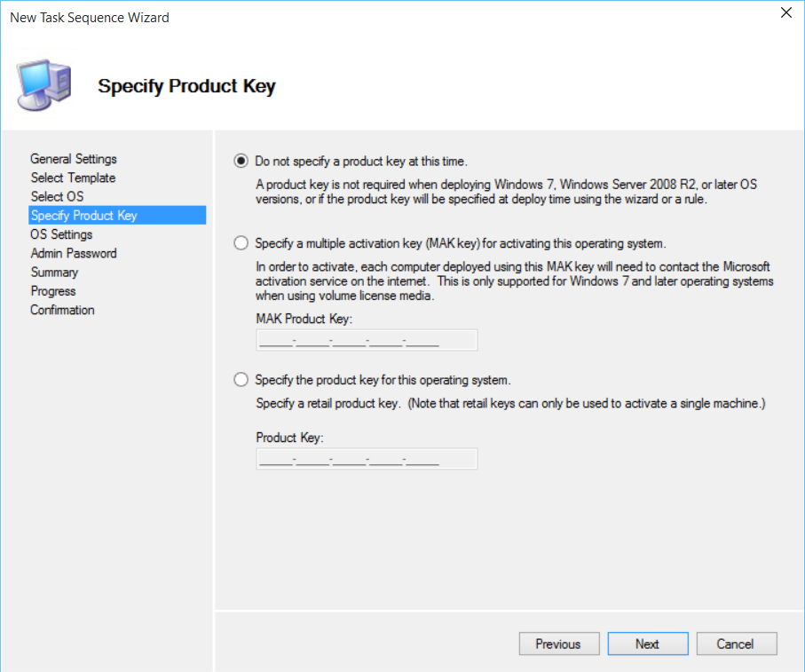Close the New Task Sequence Wizard window

785,13
